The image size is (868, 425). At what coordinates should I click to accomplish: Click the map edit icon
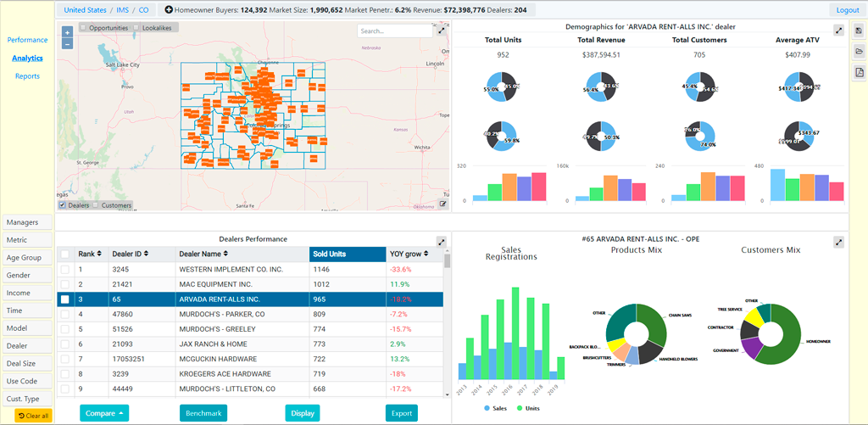click(442, 204)
